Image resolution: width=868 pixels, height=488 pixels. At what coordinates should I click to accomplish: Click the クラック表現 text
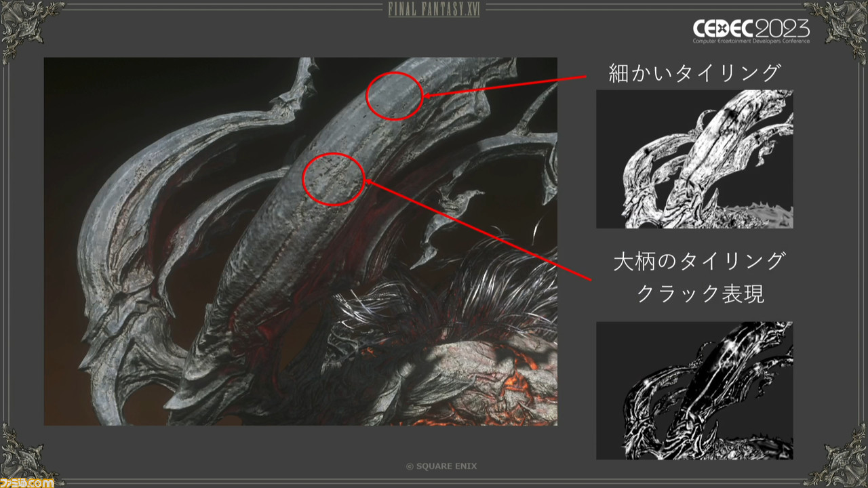click(x=700, y=294)
